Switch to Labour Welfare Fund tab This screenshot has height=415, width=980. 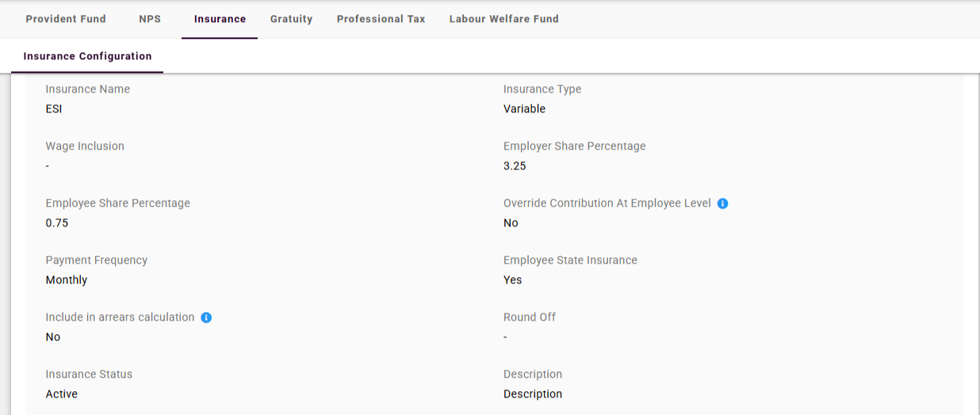point(503,19)
